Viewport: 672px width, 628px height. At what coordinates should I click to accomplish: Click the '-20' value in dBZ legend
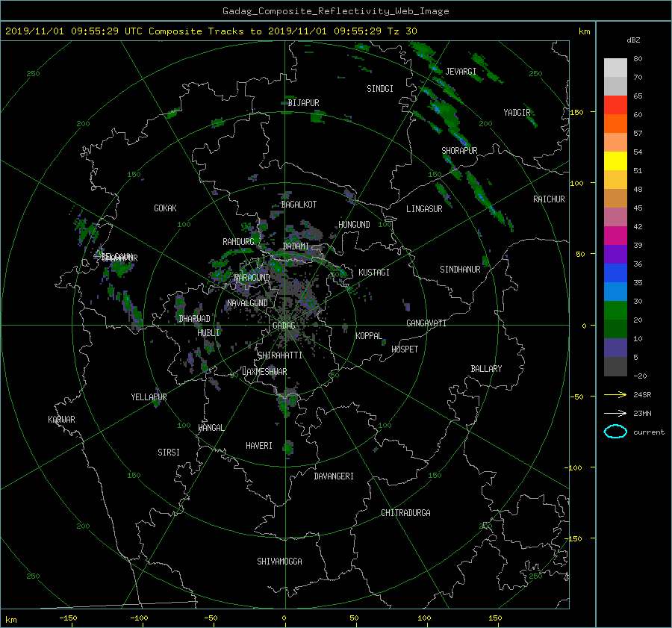[x=640, y=376]
